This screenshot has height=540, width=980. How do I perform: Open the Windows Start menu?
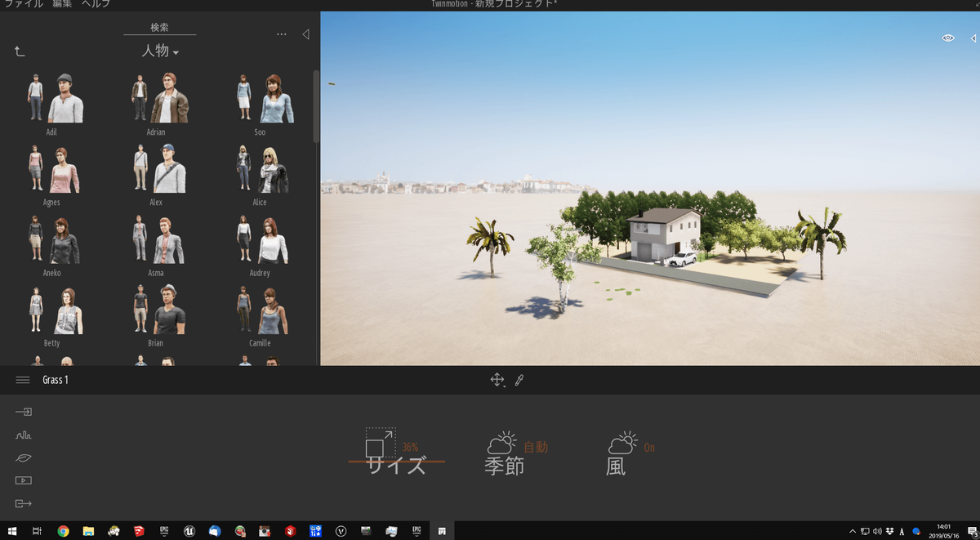click(x=12, y=531)
